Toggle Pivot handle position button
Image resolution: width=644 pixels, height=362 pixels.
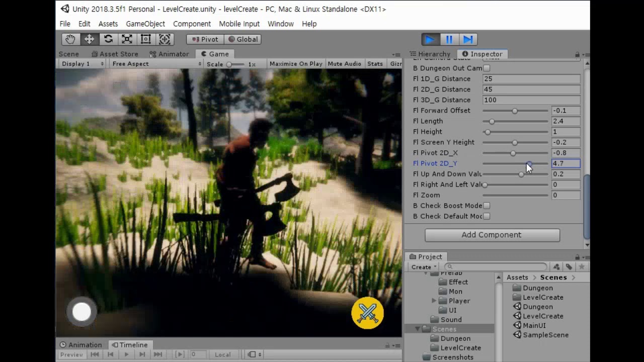pos(205,39)
